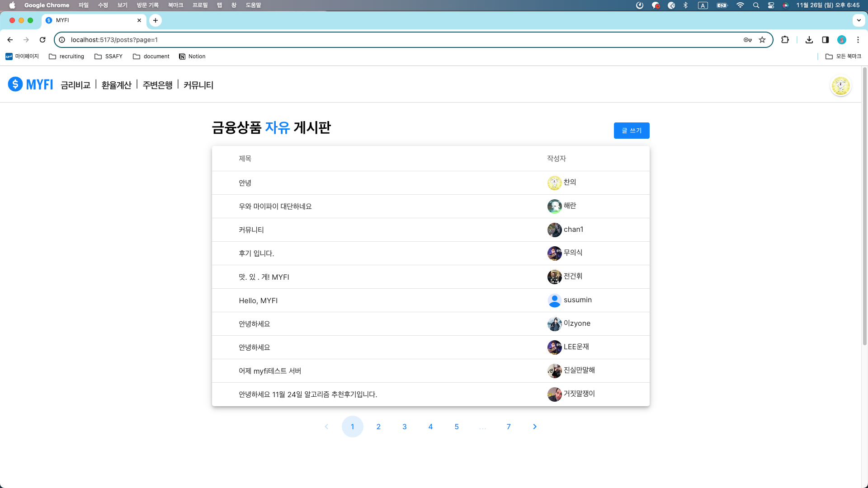Expand the tab search chevron
Viewport: 868px width, 488px height.
click(859, 20)
